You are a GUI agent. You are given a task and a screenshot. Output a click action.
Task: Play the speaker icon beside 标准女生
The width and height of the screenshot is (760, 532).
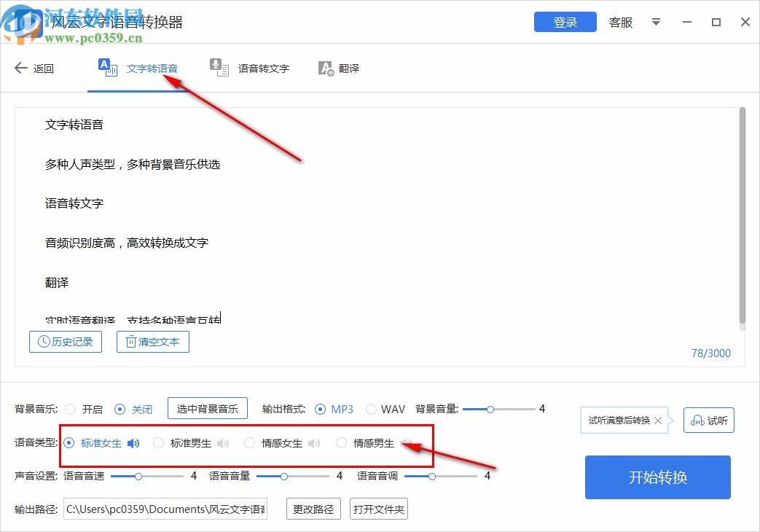coord(133,443)
